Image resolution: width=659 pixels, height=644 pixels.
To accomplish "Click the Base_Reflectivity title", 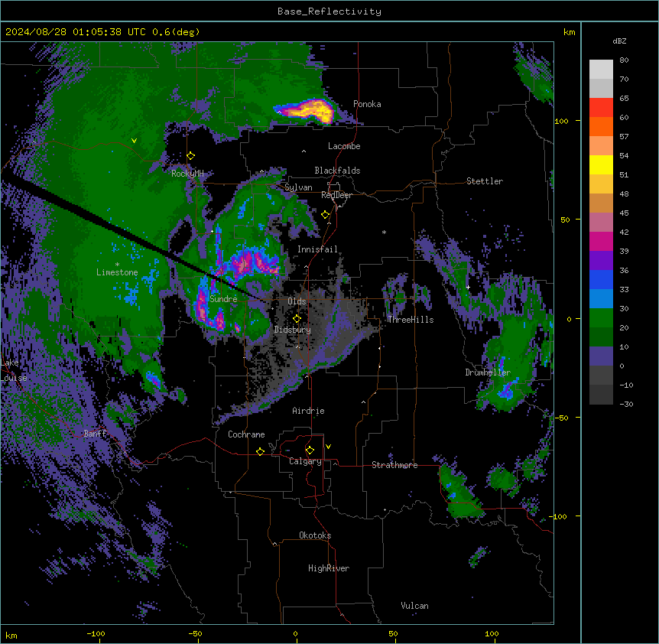I will [329, 11].
